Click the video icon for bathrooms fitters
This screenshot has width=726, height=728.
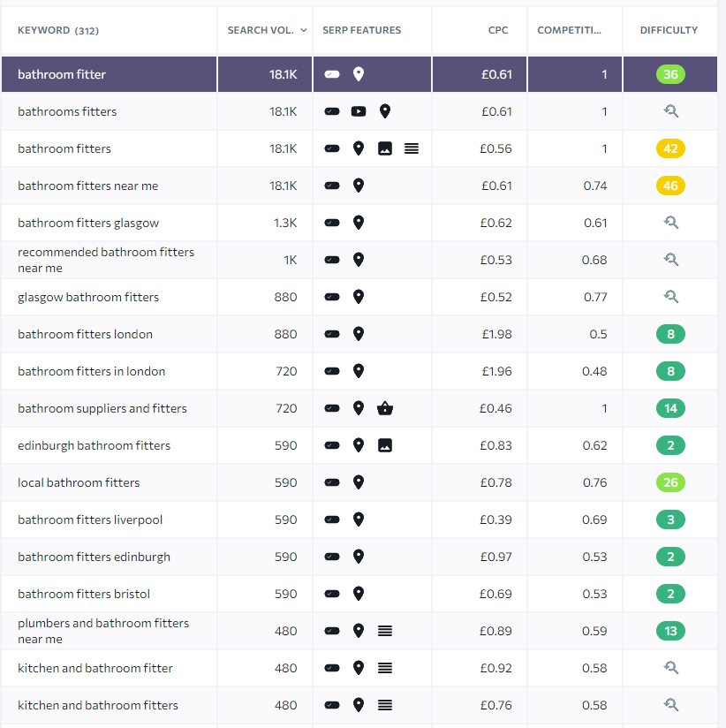[358, 111]
